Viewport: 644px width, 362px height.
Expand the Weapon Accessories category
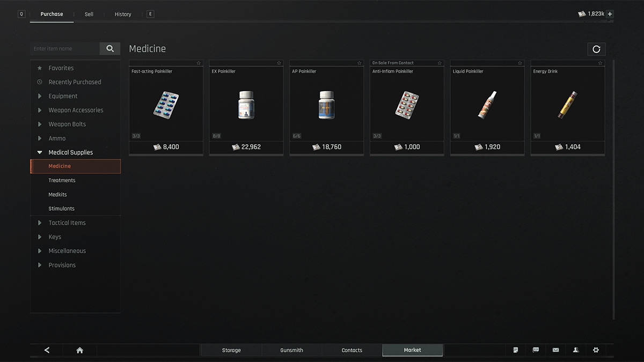click(75, 110)
